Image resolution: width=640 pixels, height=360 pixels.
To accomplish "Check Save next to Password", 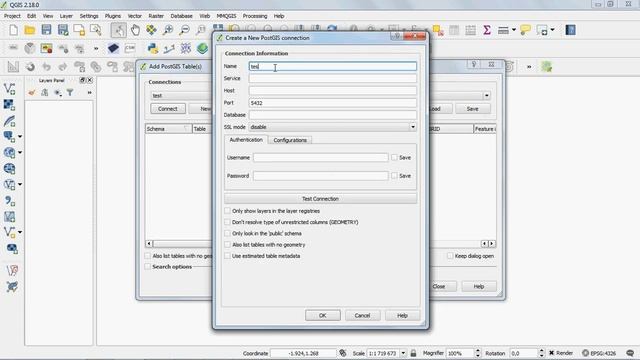I will click(x=394, y=176).
